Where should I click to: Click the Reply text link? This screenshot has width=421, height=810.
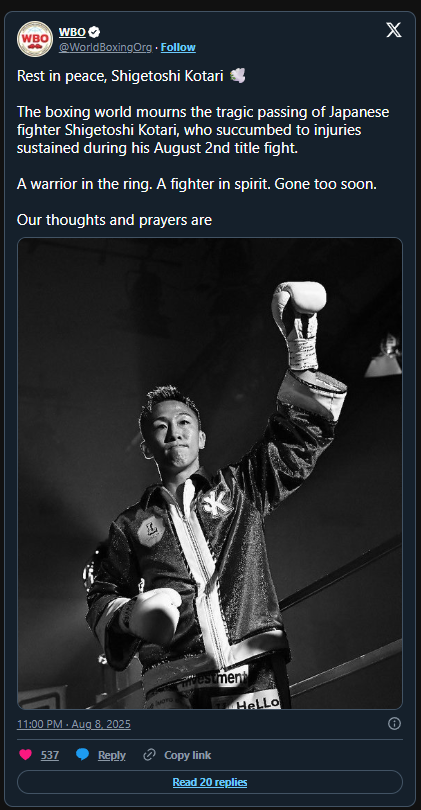pos(112,755)
